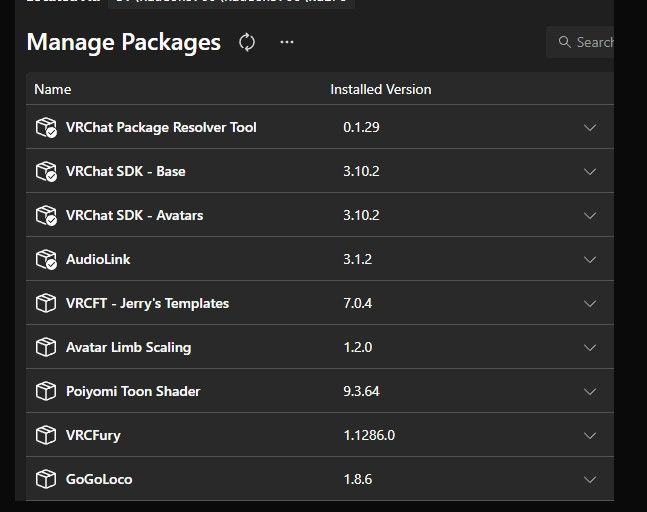Click the AudioLink package icon
This screenshot has width=647, height=512.
[x=46, y=260]
